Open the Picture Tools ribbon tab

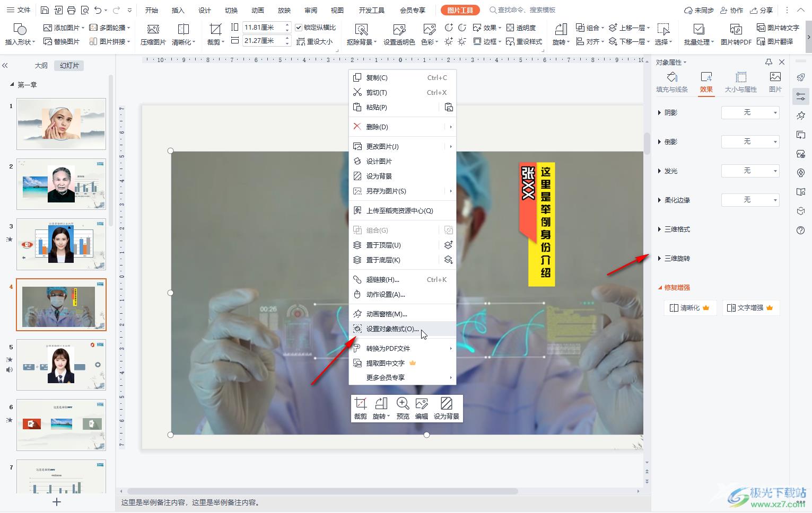460,10
